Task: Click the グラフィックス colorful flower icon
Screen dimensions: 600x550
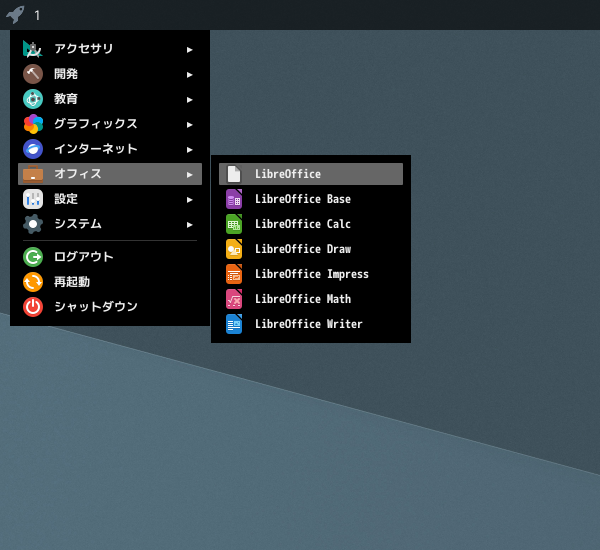Action: [x=33, y=124]
